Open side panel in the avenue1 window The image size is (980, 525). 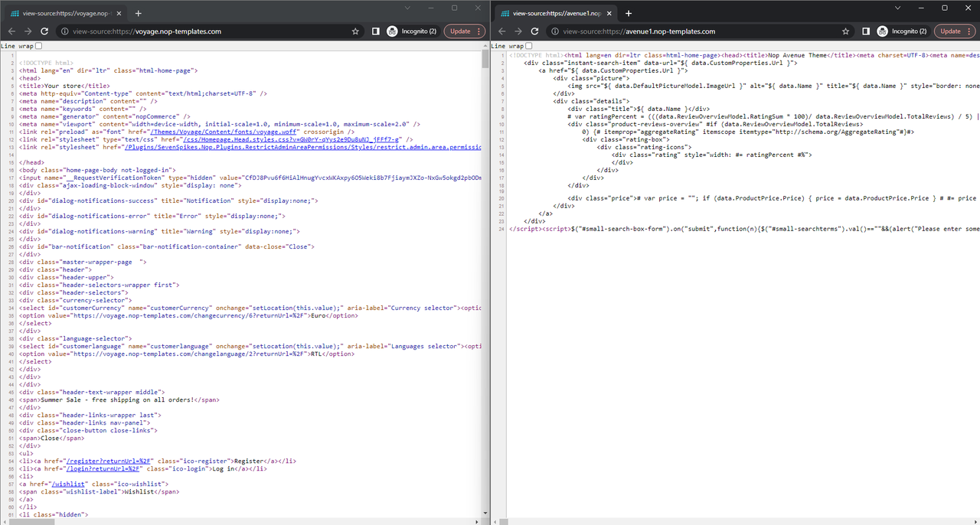[866, 31]
